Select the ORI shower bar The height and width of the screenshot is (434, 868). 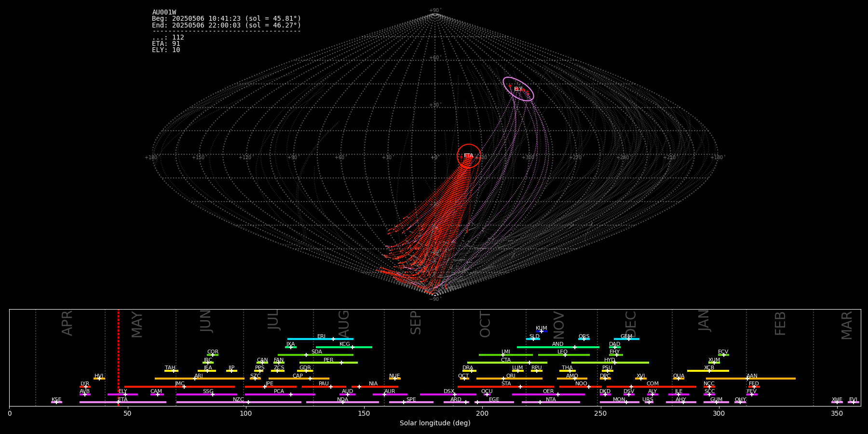pyautogui.click(x=509, y=379)
